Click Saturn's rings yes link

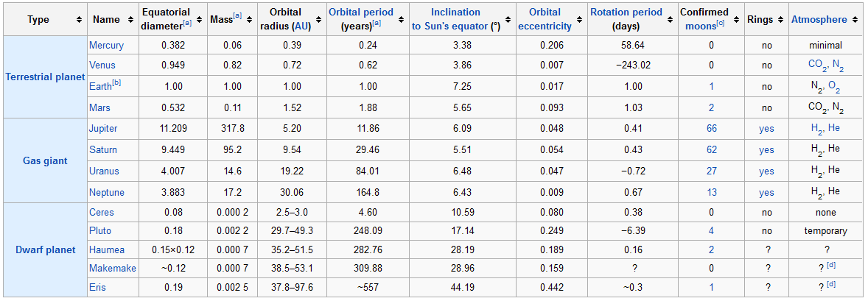(766, 150)
